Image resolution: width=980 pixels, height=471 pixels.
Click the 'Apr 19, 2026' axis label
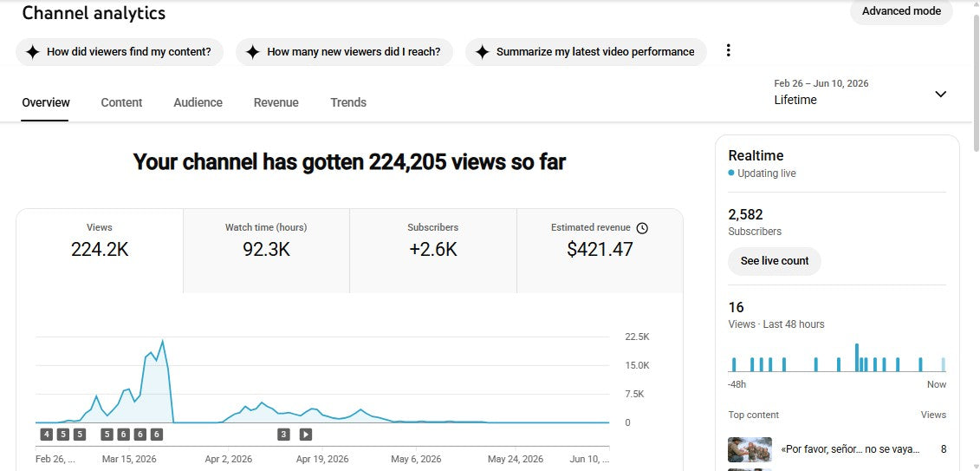pos(321,459)
